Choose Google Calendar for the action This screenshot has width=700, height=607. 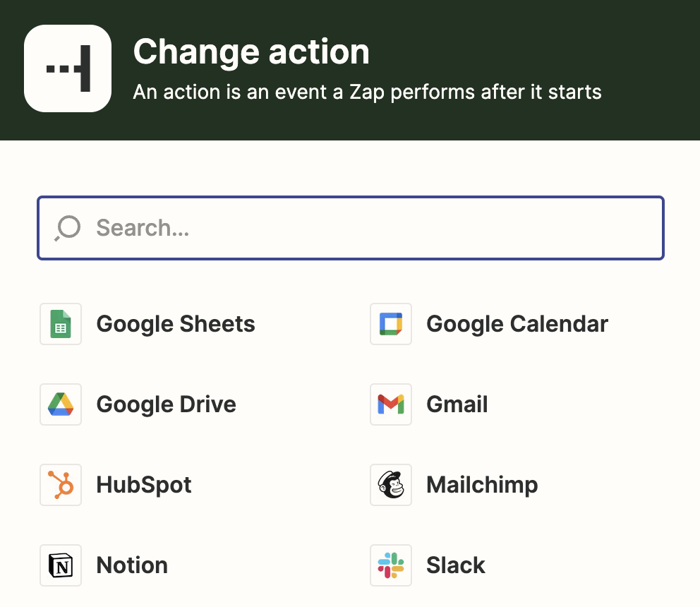coord(517,323)
